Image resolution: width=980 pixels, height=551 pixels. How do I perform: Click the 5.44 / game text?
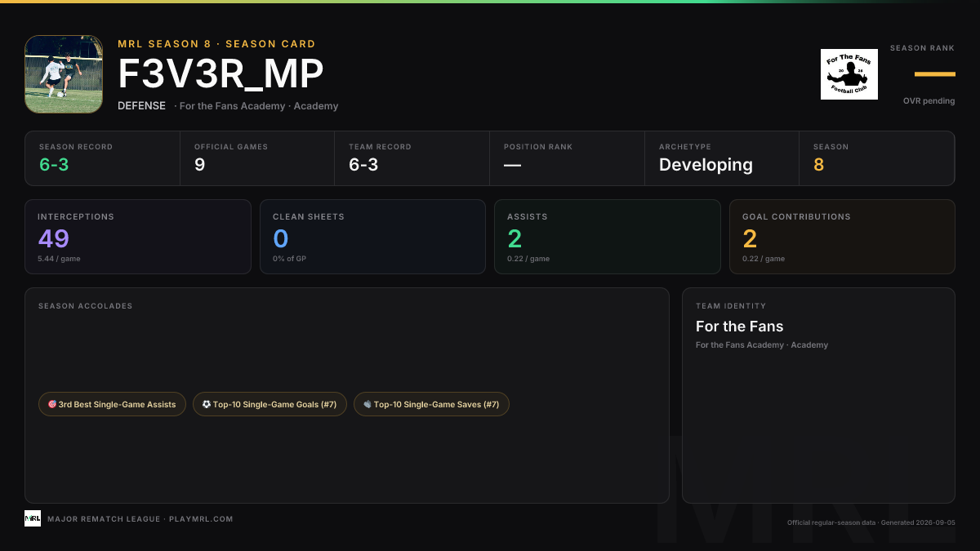tap(59, 259)
